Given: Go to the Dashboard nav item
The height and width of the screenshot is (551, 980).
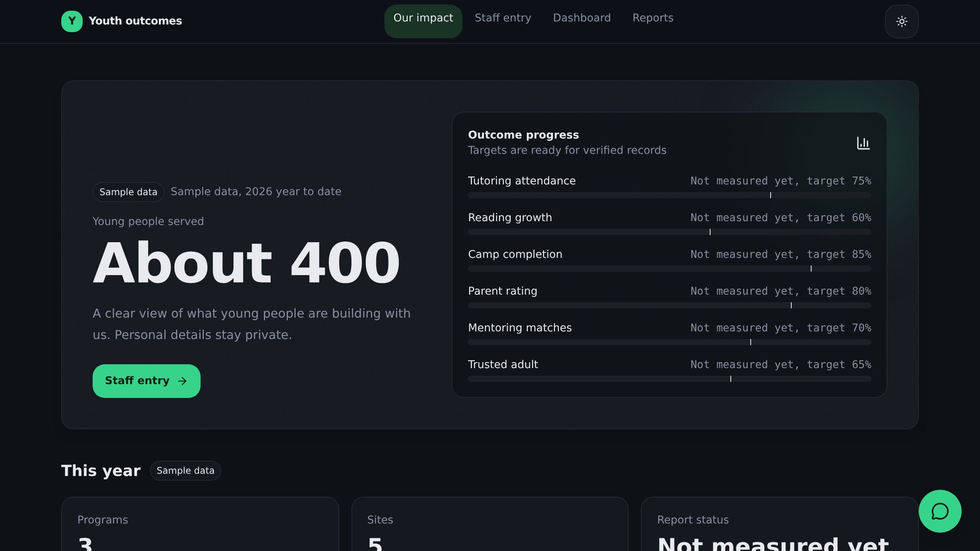Looking at the screenshot, I should 581,18.
